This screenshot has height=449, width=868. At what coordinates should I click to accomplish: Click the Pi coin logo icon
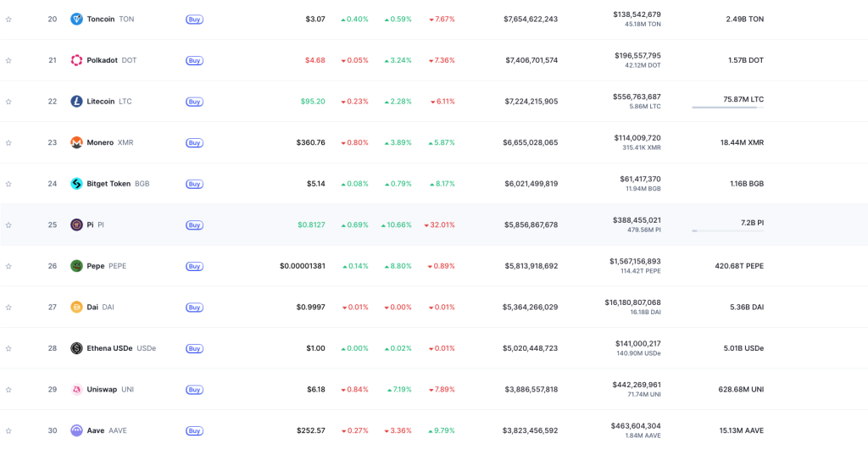(76, 225)
